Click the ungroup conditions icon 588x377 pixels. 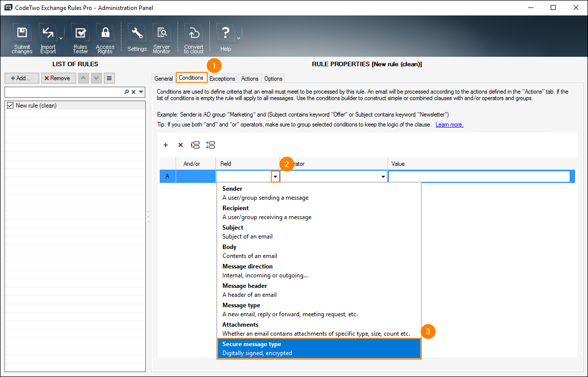tap(210, 145)
